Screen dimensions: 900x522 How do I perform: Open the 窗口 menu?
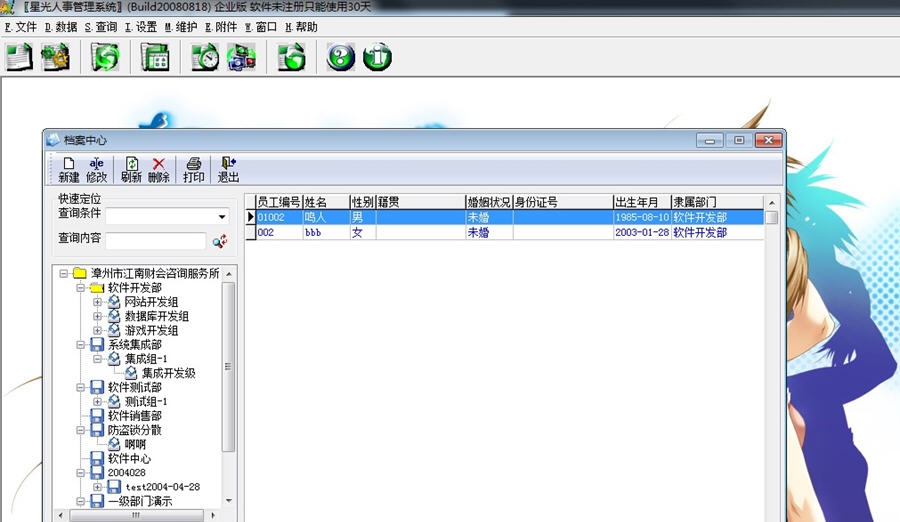click(261, 27)
